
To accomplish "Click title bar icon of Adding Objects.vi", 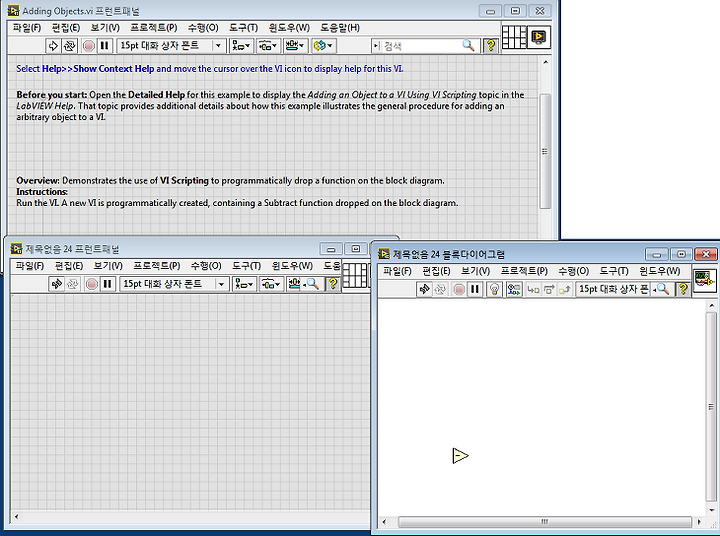I will click(x=14, y=11).
